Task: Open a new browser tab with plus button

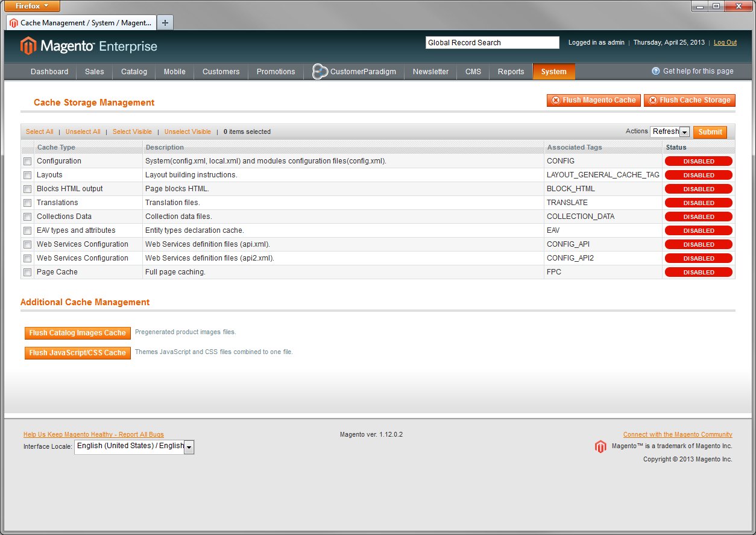Action: tap(165, 22)
